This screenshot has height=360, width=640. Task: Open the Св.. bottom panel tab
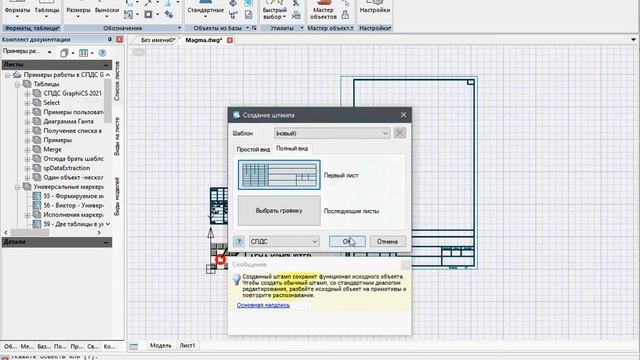tap(93, 347)
